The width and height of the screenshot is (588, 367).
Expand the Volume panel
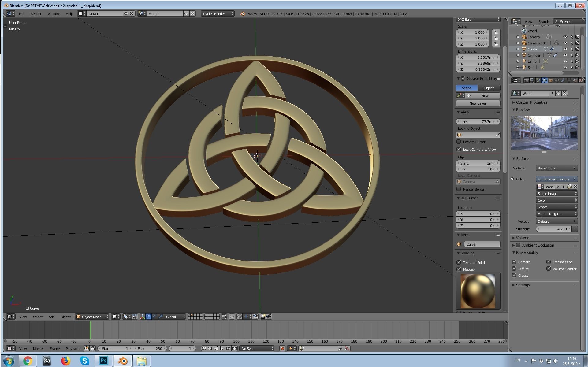tap(522, 238)
